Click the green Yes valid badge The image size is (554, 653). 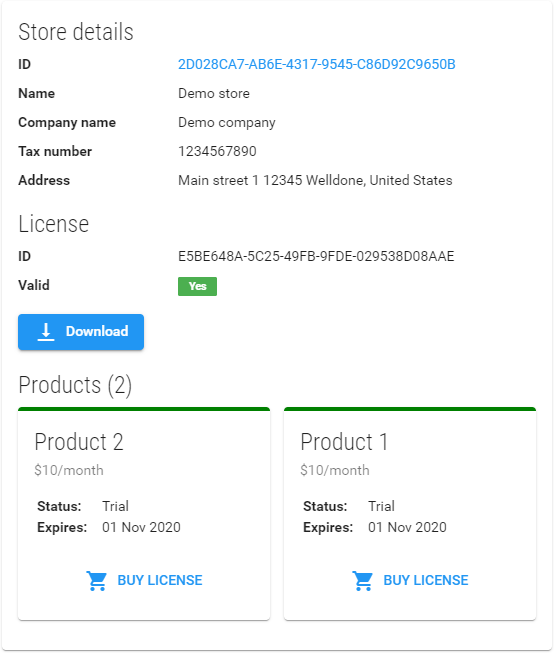pos(197,286)
